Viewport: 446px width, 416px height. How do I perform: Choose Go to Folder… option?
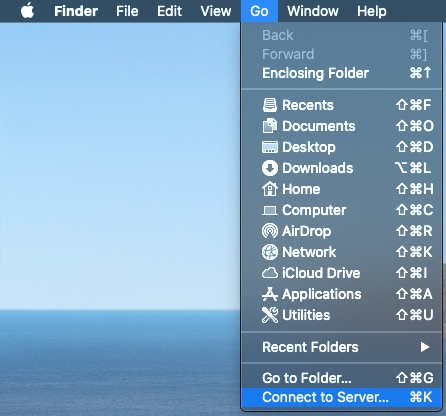342,378
